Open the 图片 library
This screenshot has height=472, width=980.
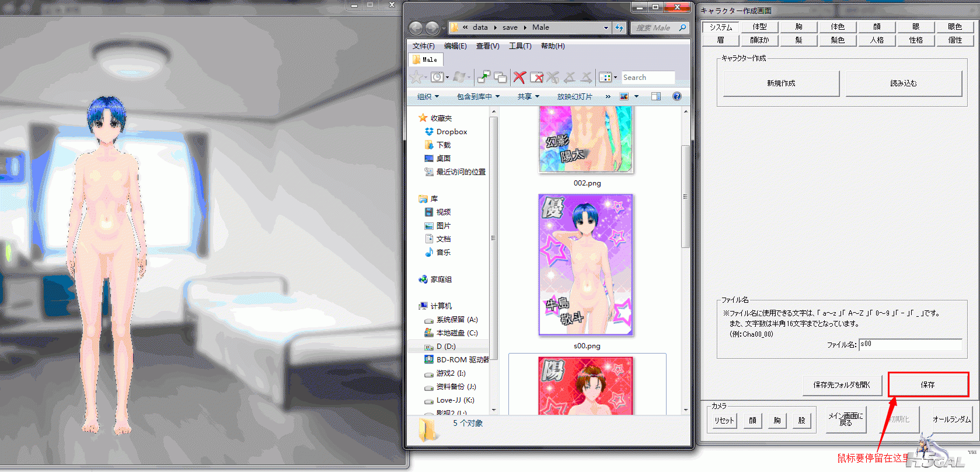coord(438,225)
